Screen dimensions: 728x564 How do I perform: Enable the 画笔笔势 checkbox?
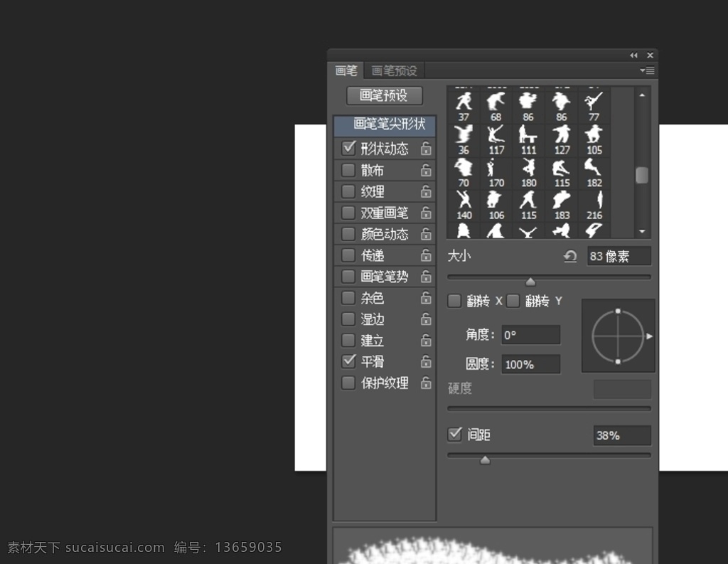pos(348,277)
